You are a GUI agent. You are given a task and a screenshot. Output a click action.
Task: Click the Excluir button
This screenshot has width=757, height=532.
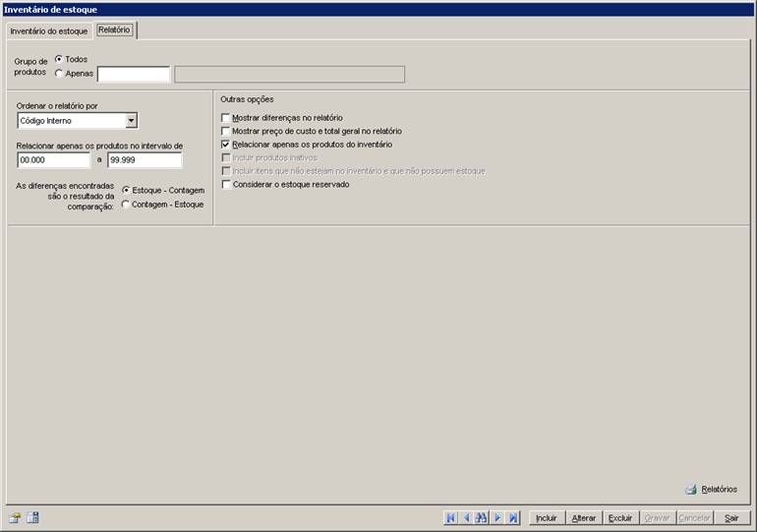coord(620,518)
